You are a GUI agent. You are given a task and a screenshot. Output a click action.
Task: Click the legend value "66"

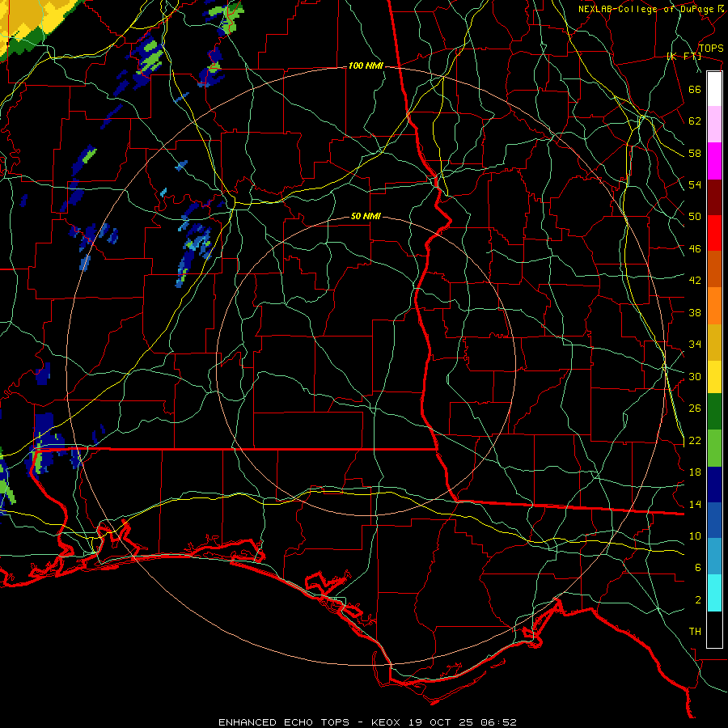[695, 89]
